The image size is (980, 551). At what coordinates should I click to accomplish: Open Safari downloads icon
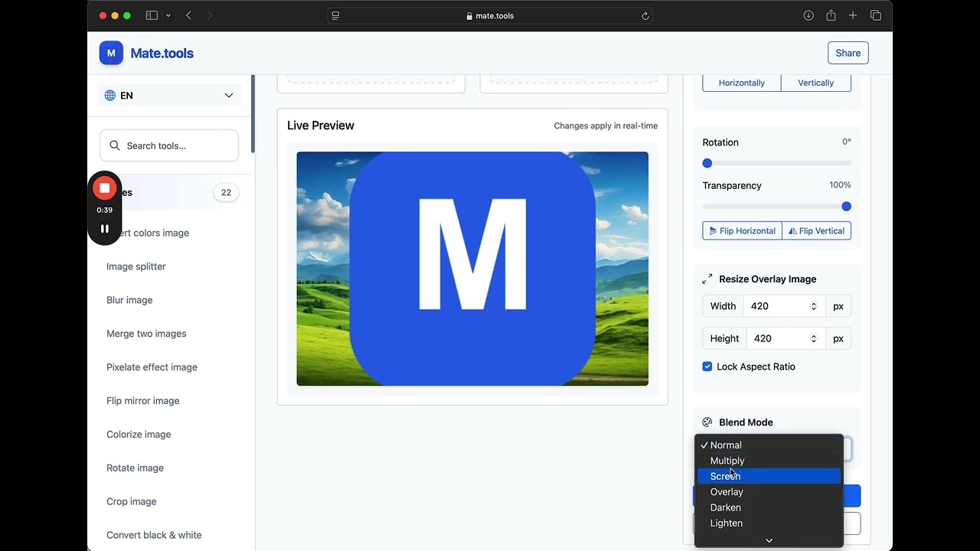(808, 15)
